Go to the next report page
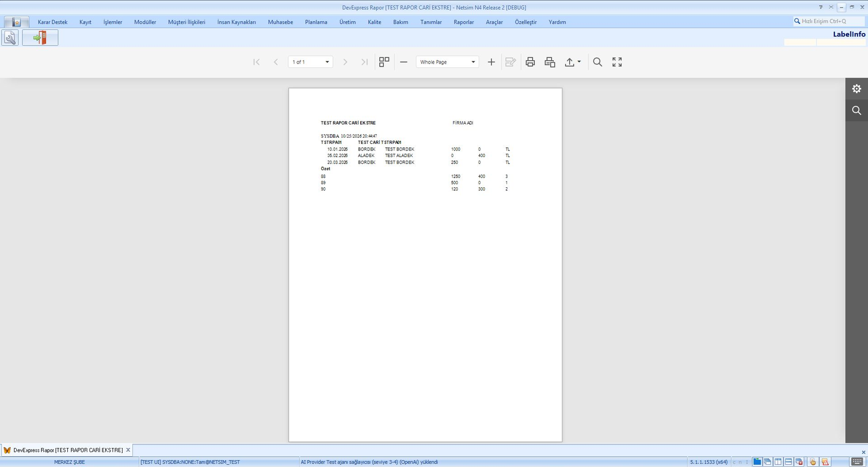 (345, 62)
